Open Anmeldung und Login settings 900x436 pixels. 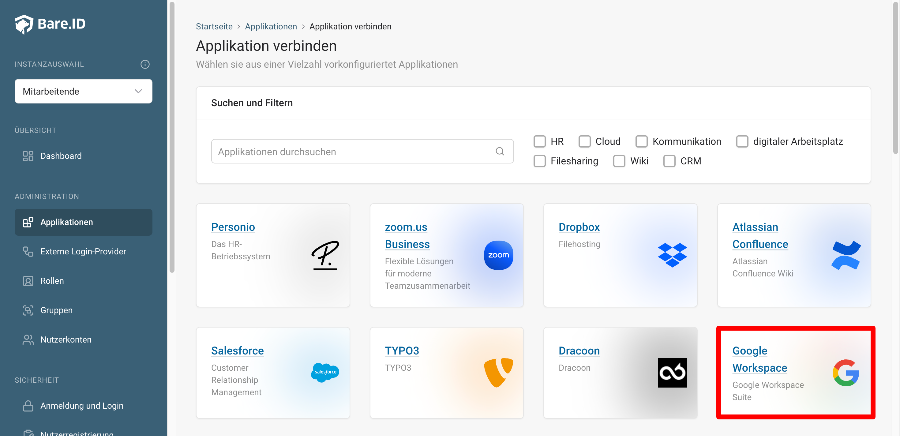pyautogui.click(x=83, y=406)
